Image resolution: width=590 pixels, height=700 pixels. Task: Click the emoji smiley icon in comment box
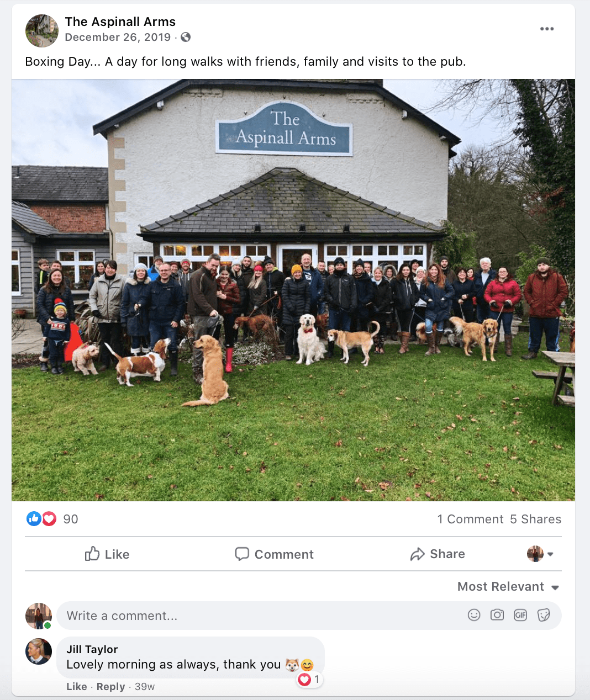pyautogui.click(x=474, y=615)
